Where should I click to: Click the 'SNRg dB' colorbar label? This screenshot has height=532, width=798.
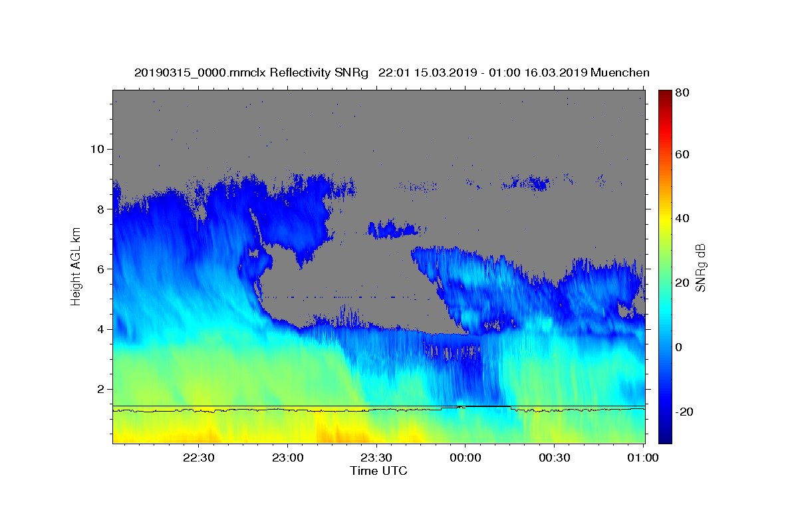700,267
